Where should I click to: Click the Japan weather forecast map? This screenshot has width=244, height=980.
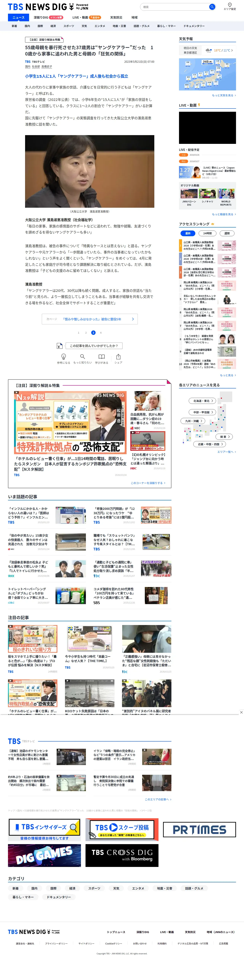coord(208,74)
